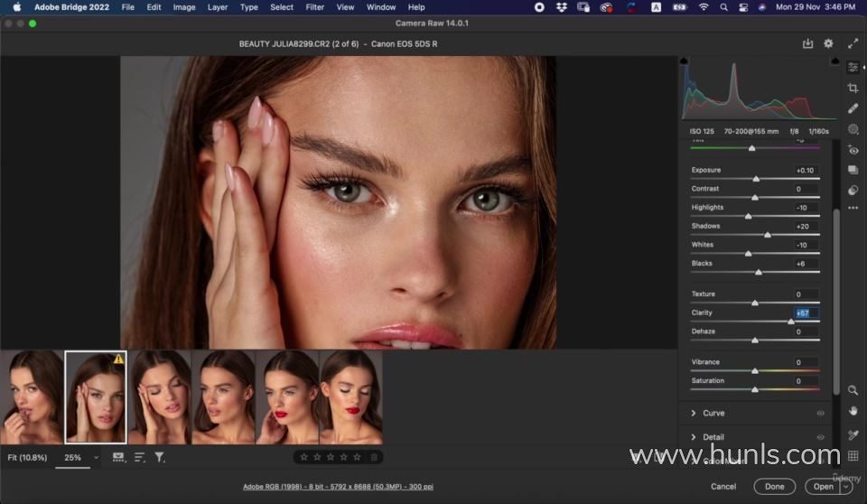Open more image settings ellipsis

click(x=853, y=208)
